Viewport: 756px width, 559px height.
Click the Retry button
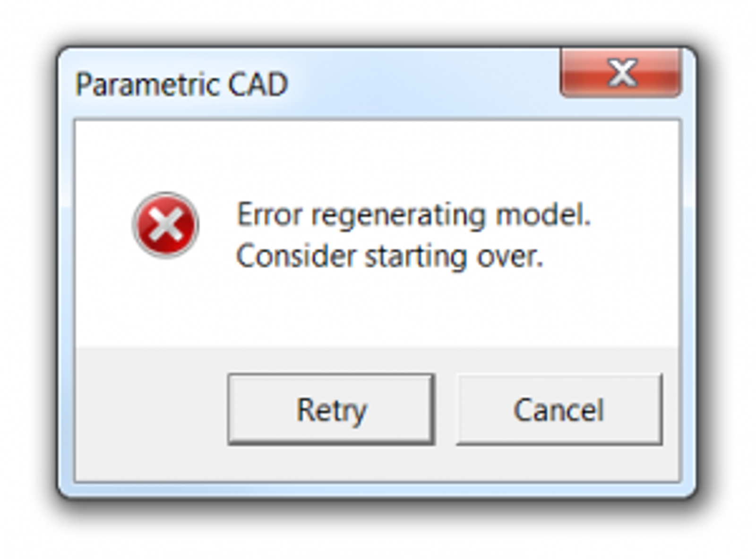pos(331,409)
